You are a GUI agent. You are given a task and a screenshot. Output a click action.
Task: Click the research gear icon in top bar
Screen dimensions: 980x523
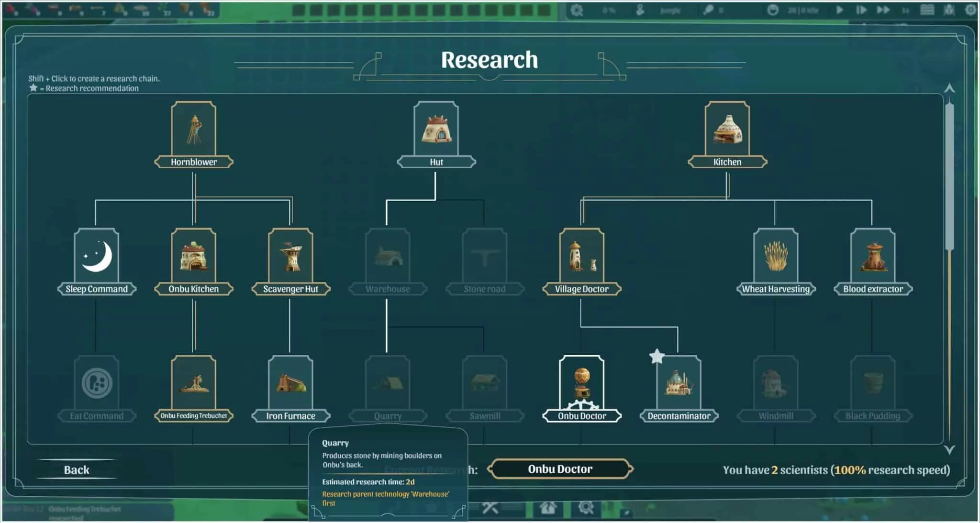point(577,10)
